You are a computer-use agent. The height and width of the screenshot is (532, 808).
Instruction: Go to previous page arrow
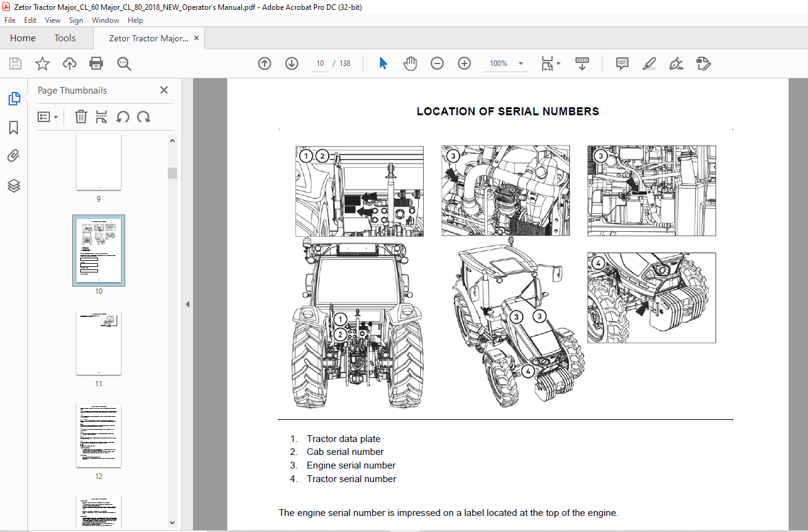[x=265, y=63]
